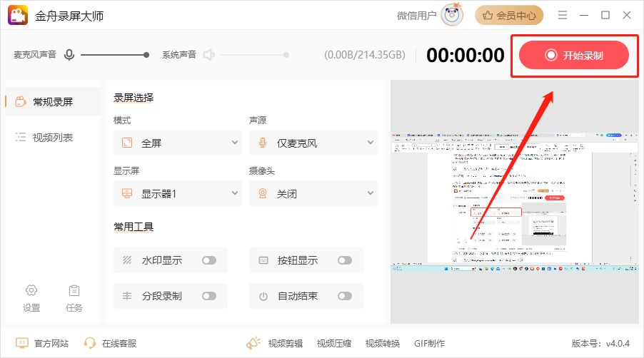Maximize the recorder window
644x358 pixels.
pyautogui.click(x=605, y=15)
